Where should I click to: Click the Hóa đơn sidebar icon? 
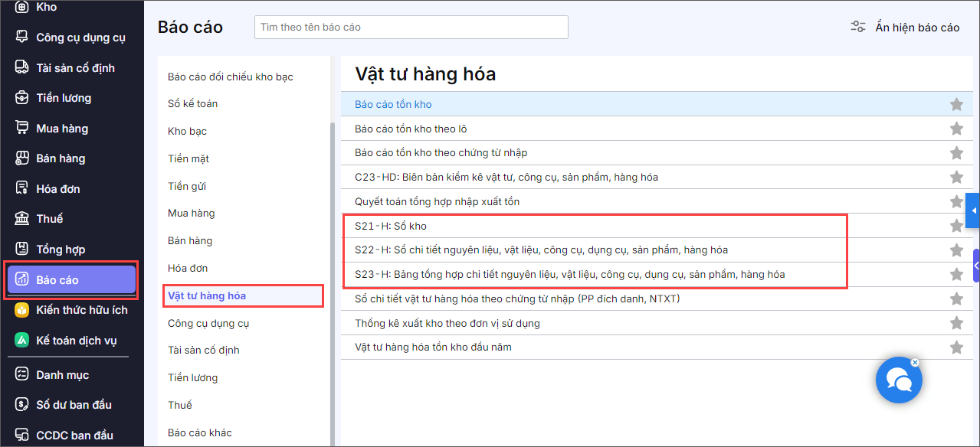coord(22,188)
